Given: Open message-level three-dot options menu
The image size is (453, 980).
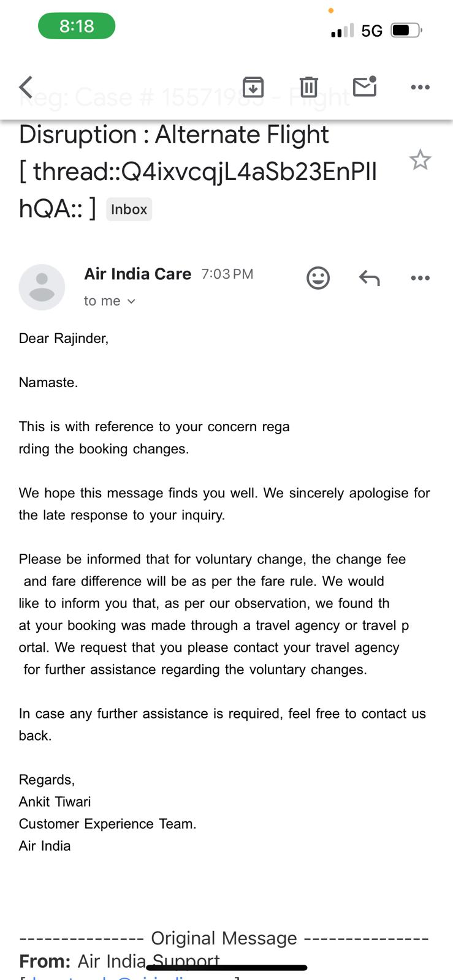Looking at the screenshot, I should point(420,278).
